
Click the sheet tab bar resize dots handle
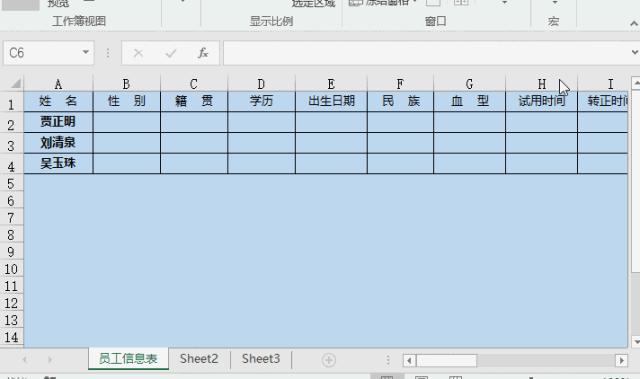388,360
